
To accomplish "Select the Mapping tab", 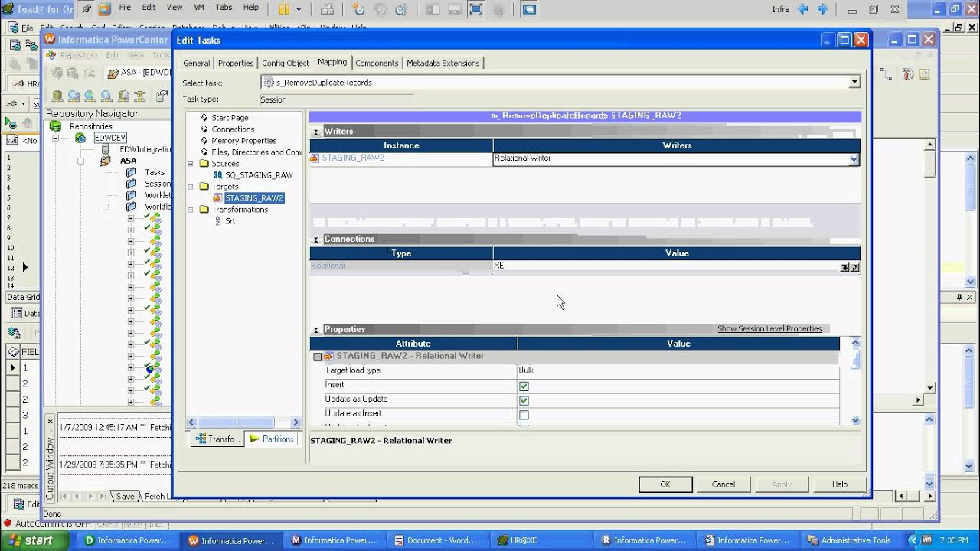I will point(332,62).
